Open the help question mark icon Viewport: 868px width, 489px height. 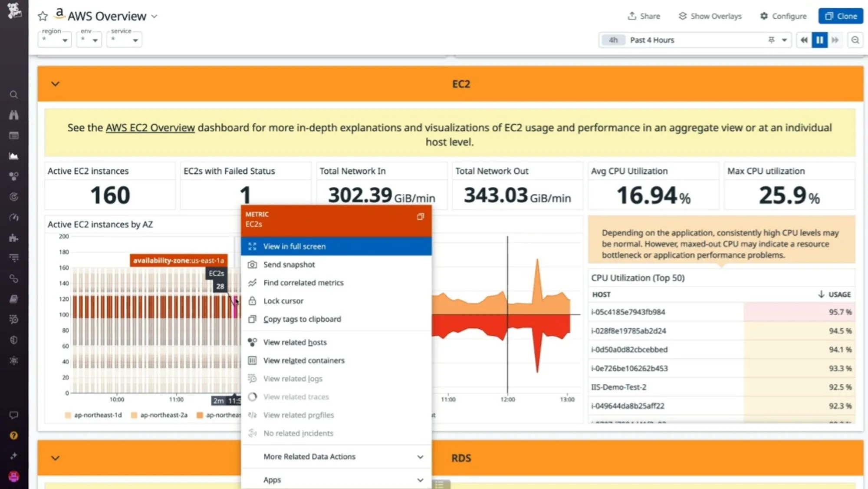click(14, 436)
